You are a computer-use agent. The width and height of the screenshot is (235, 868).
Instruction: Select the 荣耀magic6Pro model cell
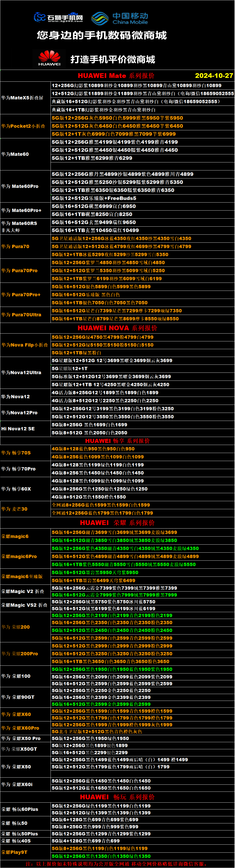tap(26, 556)
